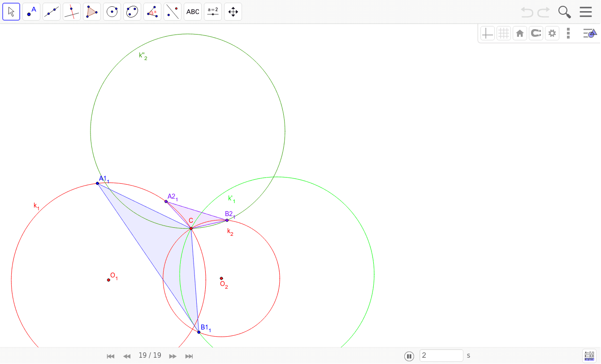The width and height of the screenshot is (601, 364).
Task: Click point A1₁ on circle k₁
Action: (97, 183)
